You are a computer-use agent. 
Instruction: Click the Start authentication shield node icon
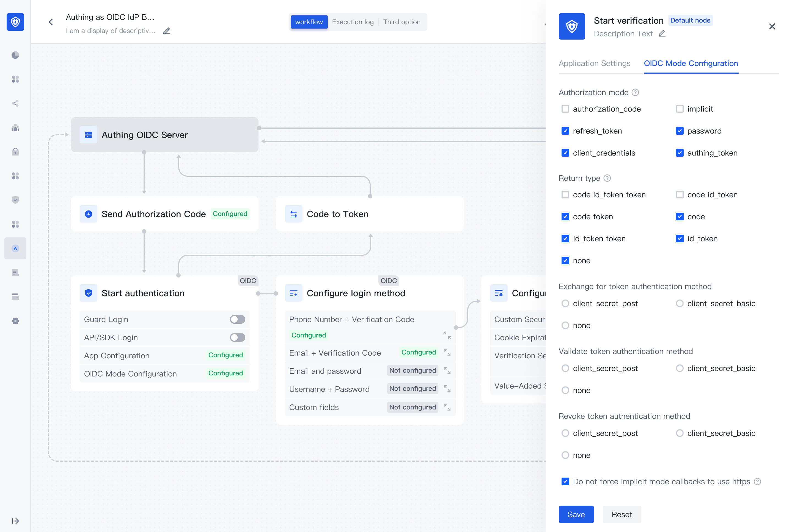click(89, 293)
